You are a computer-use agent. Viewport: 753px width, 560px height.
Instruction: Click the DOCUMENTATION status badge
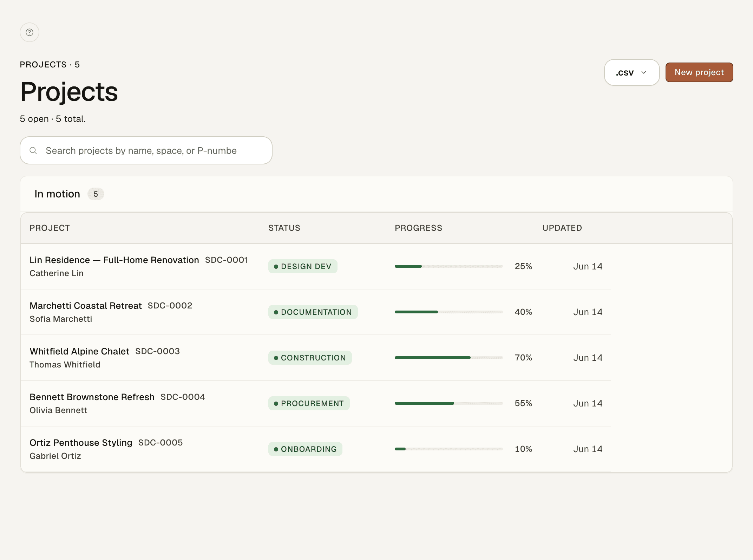tap(313, 312)
